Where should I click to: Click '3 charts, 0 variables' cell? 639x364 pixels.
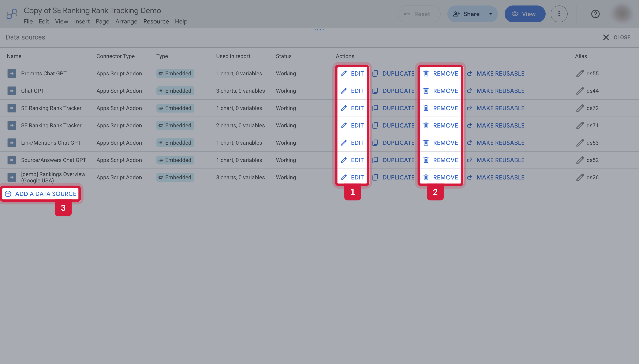click(x=240, y=91)
